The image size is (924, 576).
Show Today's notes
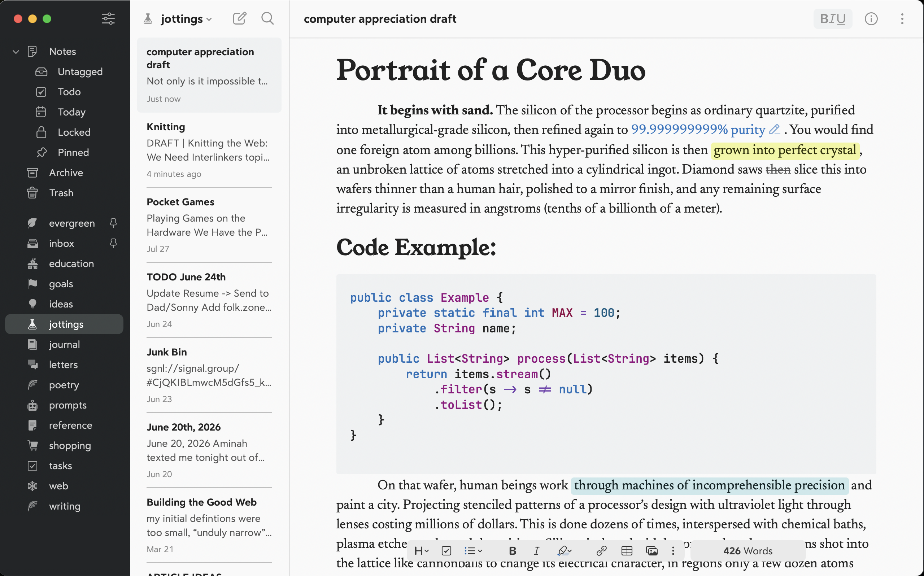[x=71, y=112]
